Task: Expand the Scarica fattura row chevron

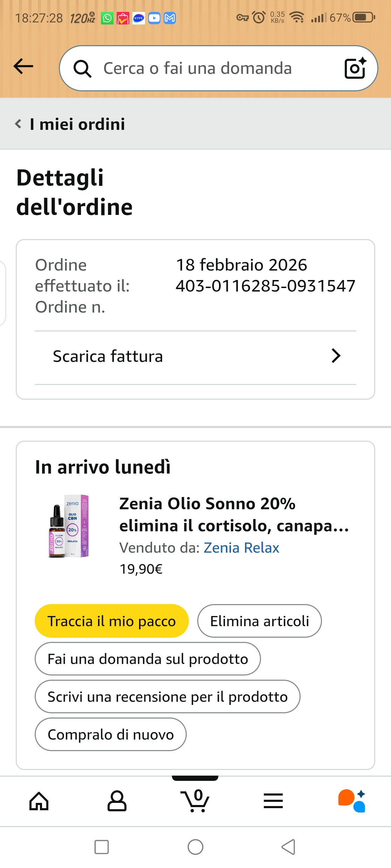Action: click(x=336, y=356)
